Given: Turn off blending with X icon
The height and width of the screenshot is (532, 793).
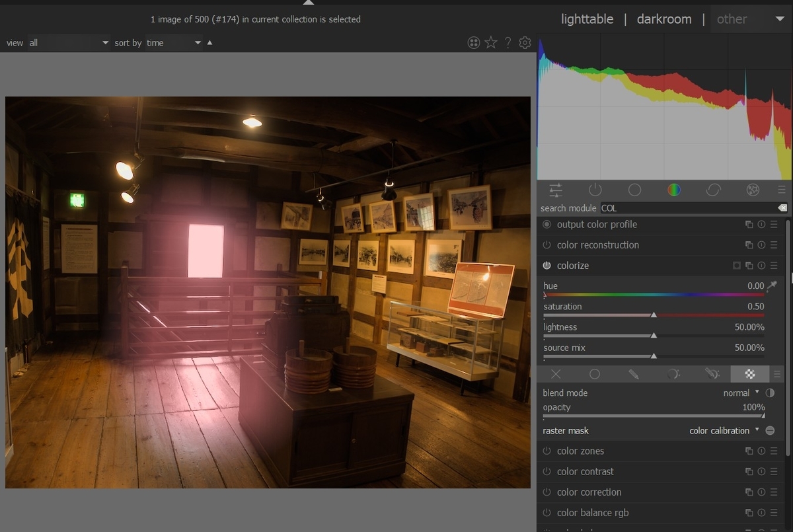Looking at the screenshot, I should (x=556, y=374).
